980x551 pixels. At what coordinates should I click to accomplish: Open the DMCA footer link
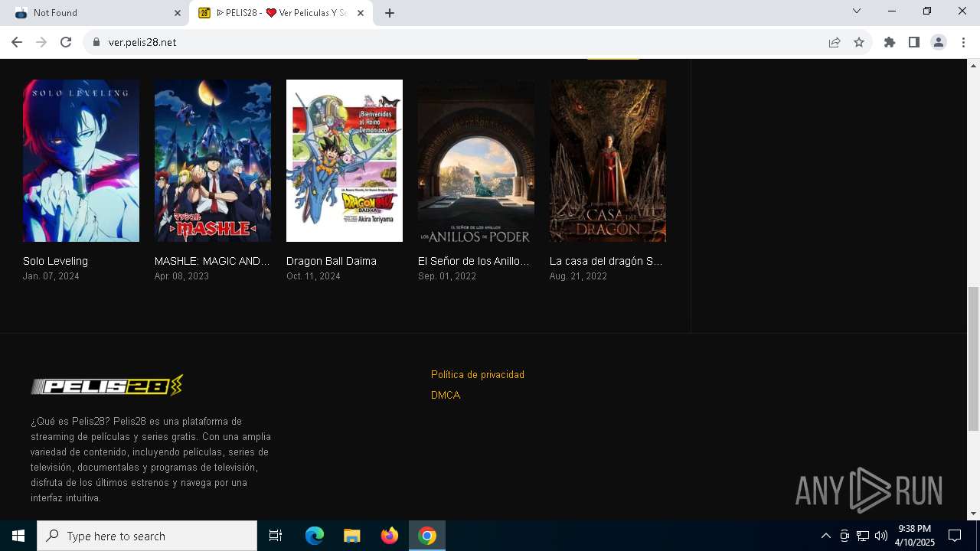(x=446, y=395)
